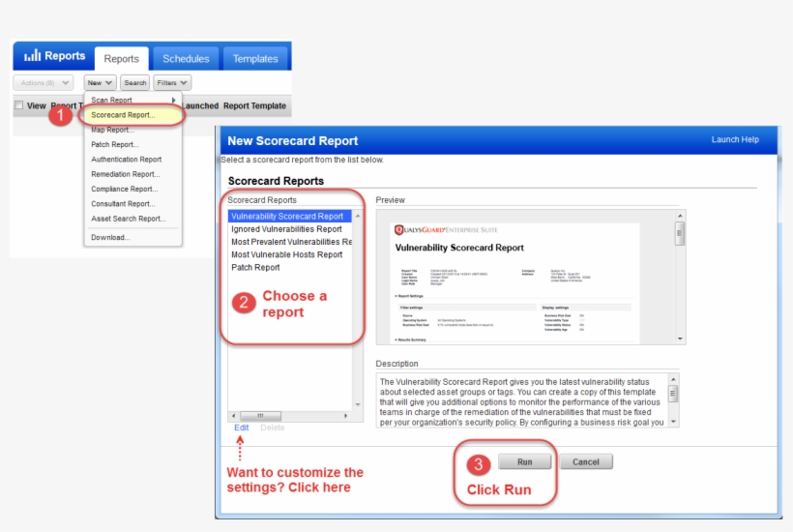This screenshot has width=793, height=532.
Task: Open the Templates tab
Action: 255,59
